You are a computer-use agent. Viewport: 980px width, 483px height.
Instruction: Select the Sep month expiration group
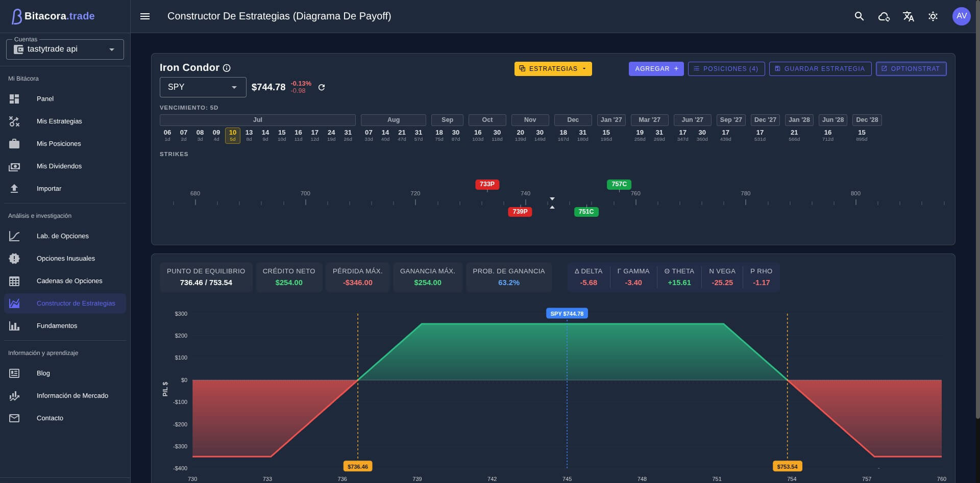tap(447, 120)
